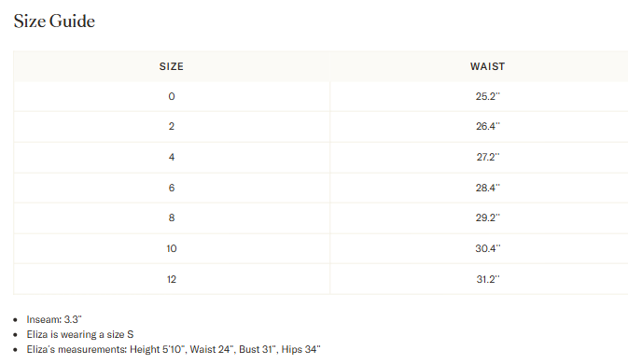The height and width of the screenshot is (364, 628).
Task: Select the 31.2" waist value
Action: (x=488, y=279)
